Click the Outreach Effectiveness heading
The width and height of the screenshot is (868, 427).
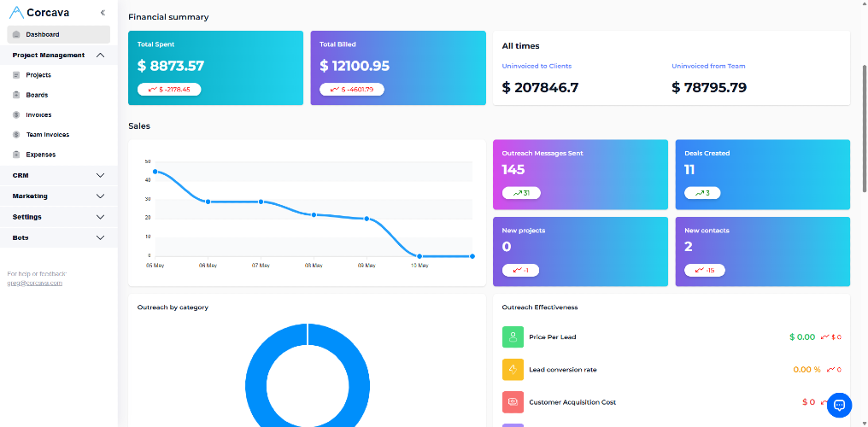540,307
